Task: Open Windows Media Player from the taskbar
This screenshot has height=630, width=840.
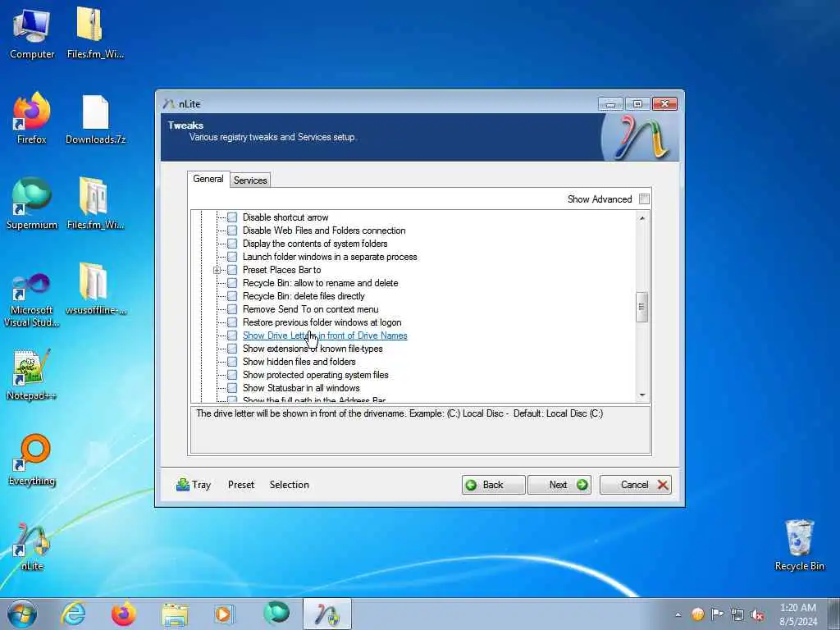Action: 223,614
